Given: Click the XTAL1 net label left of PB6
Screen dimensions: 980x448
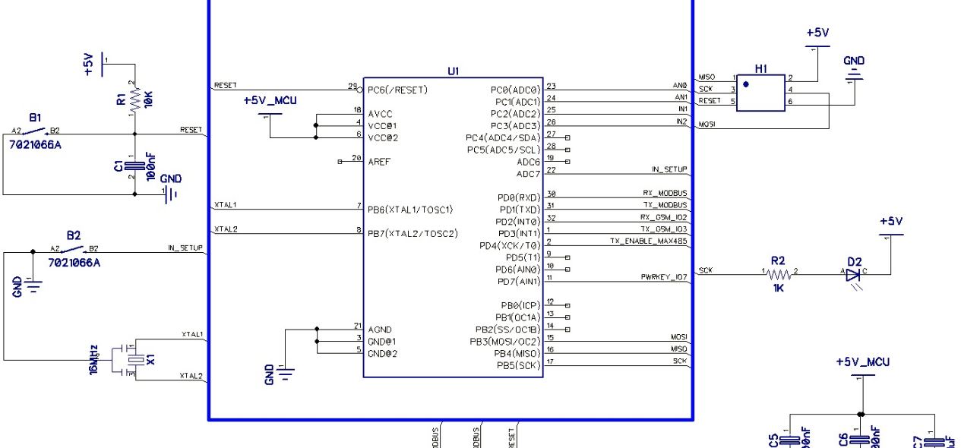Looking at the screenshot, I should (226, 205).
